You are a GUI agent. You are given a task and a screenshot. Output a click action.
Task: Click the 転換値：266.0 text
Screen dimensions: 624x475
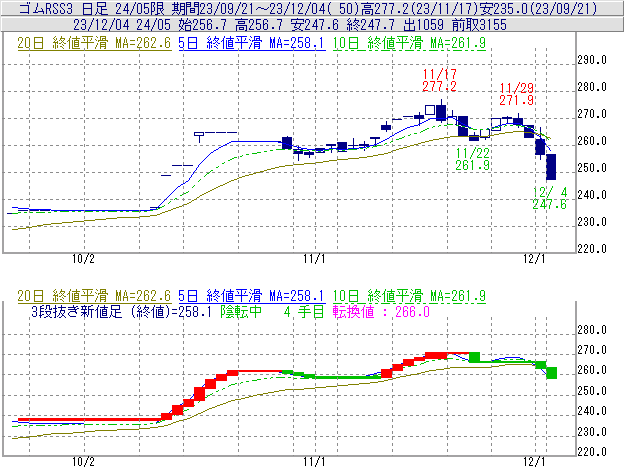click(x=381, y=312)
